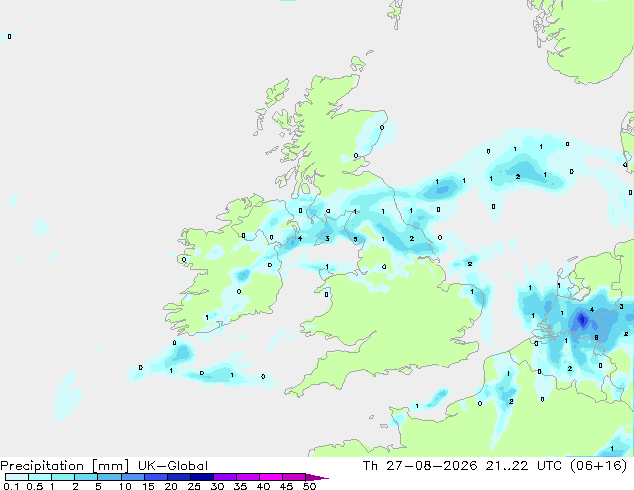Image resolution: width=634 pixels, height=490 pixels.
Task: Click the '21..22 UTC' time text
Action: (x=523, y=466)
